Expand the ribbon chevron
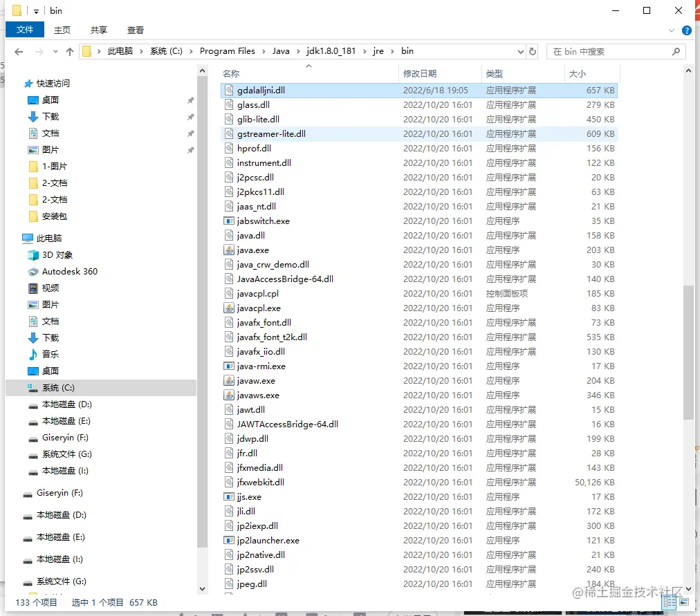 [x=672, y=30]
